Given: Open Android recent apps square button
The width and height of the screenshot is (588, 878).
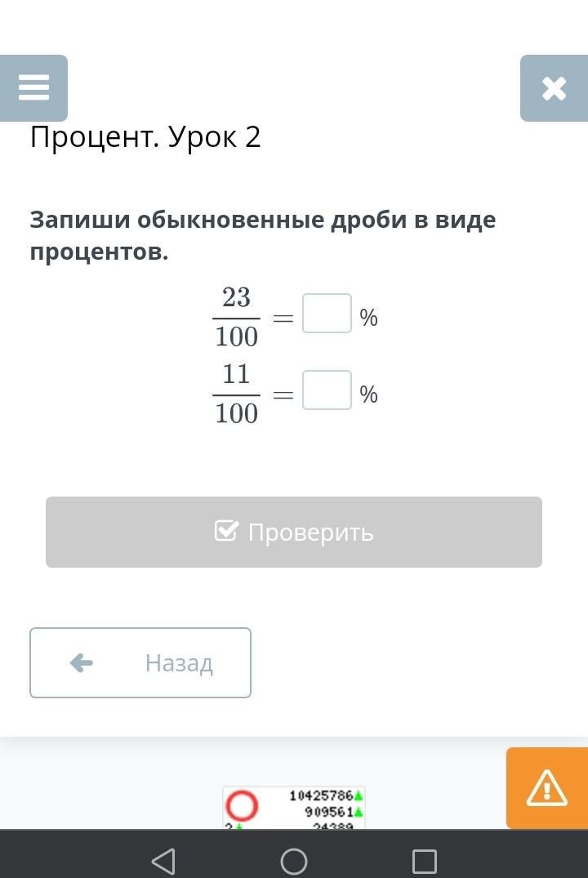Looking at the screenshot, I should [424, 861].
